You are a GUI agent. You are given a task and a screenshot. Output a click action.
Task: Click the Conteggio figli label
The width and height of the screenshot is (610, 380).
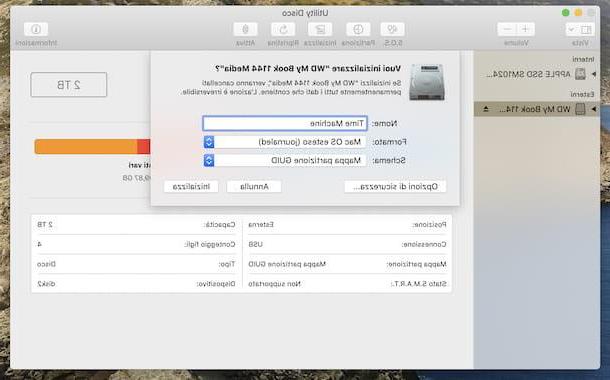tap(210, 244)
